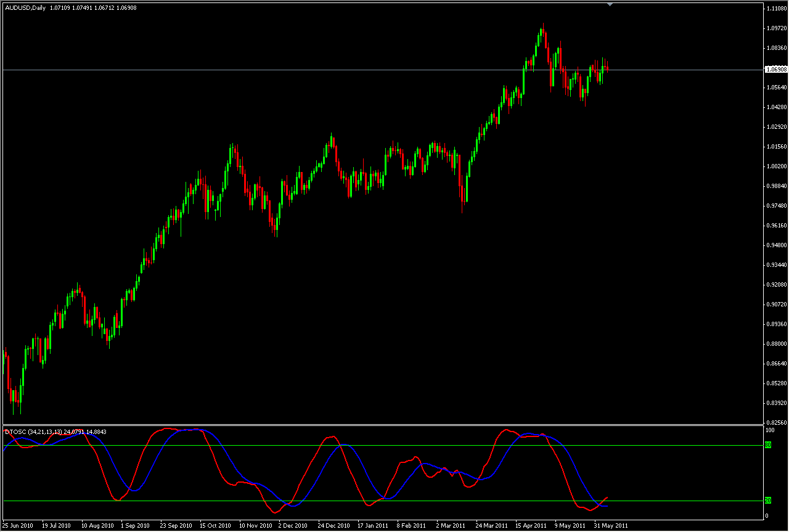Click the 0.88000 price scale label
This screenshot has width=789, height=532.
775,344
